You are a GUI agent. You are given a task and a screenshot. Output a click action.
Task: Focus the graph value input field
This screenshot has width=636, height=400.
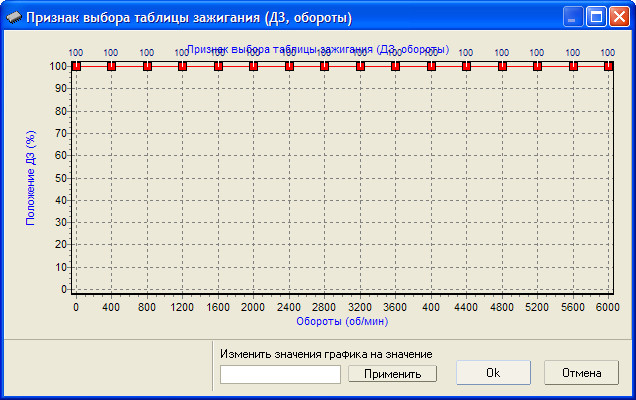click(x=281, y=373)
